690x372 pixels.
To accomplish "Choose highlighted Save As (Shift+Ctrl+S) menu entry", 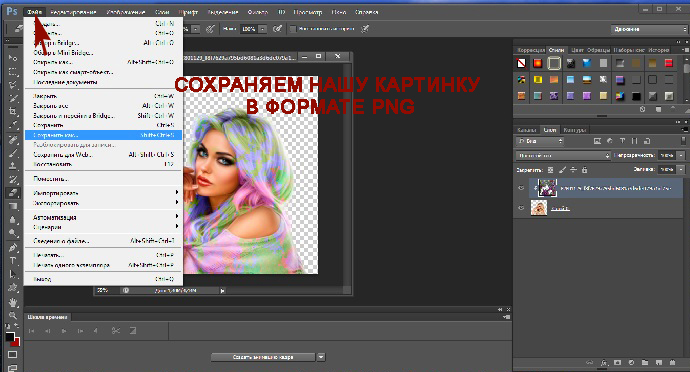I will [103, 135].
